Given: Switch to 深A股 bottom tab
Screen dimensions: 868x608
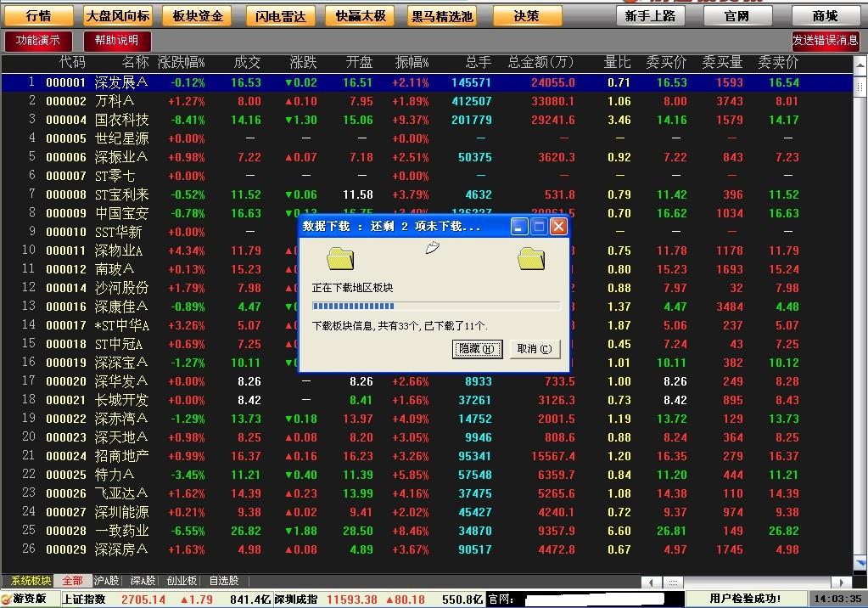Looking at the screenshot, I should click(143, 581).
